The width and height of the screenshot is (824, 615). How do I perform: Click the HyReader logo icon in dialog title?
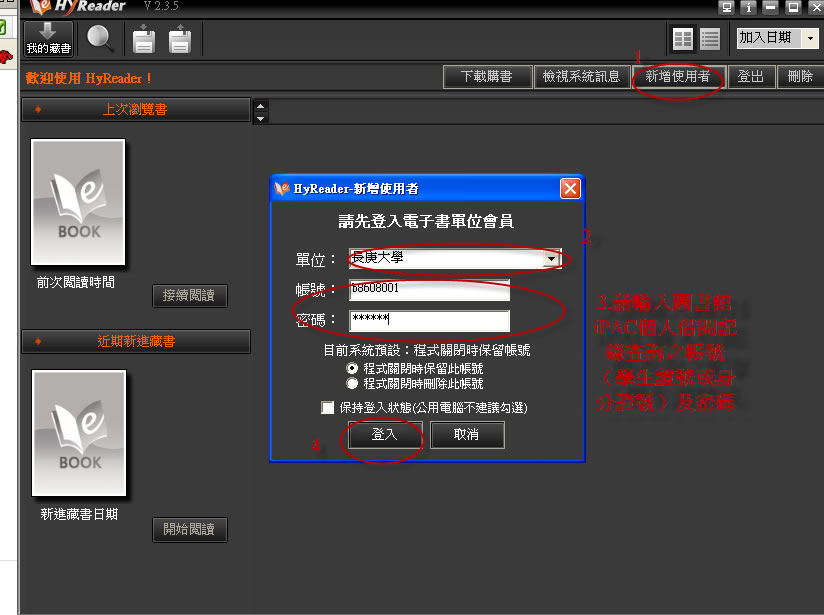point(282,188)
